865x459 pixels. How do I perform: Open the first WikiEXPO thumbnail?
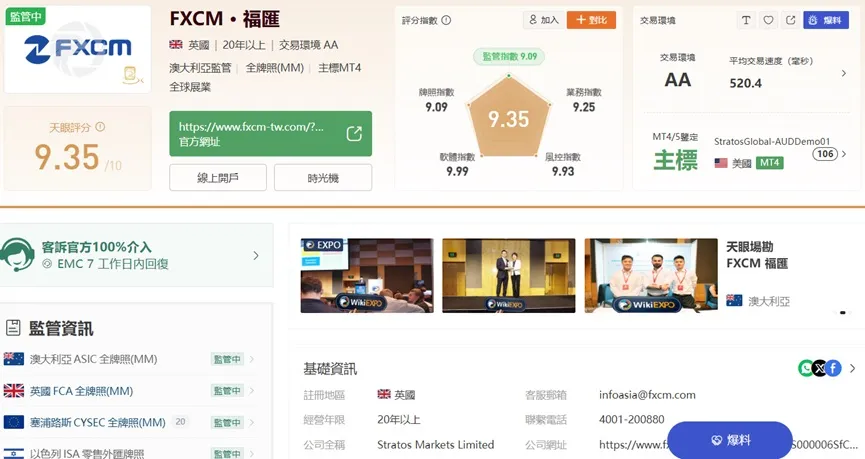coord(367,275)
